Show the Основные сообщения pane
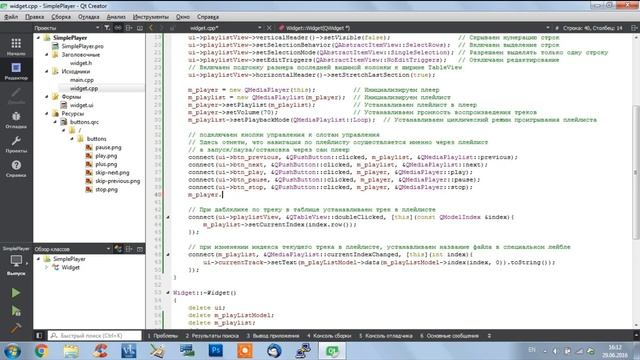Viewport: 640px width, 360px height. point(449,336)
